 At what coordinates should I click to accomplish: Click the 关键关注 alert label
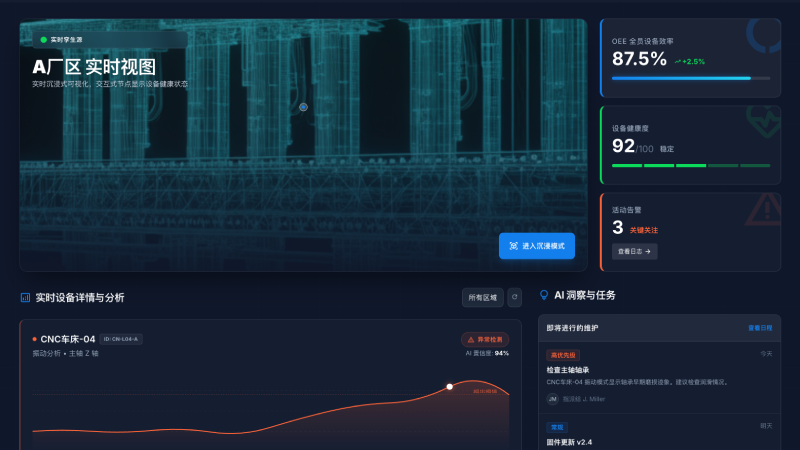pyautogui.click(x=644, y=230)
